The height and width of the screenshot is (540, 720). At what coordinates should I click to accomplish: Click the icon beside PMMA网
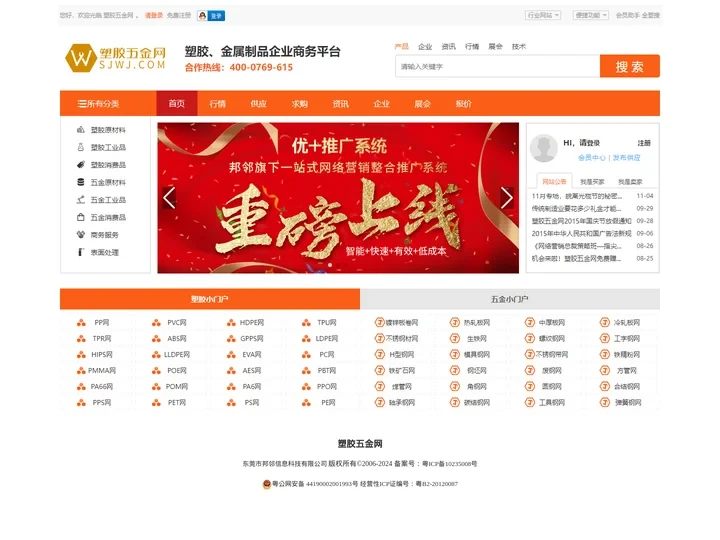[81, 371]
